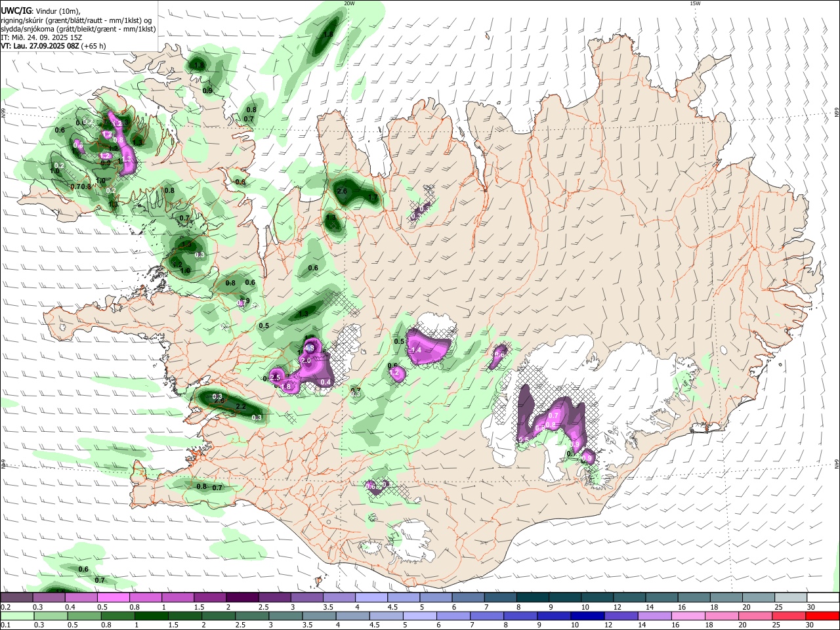Image resolution: width=840 pixels, height=630 pixels.
Task: Click the "20W" longitude label
Action: pos(350,3)
